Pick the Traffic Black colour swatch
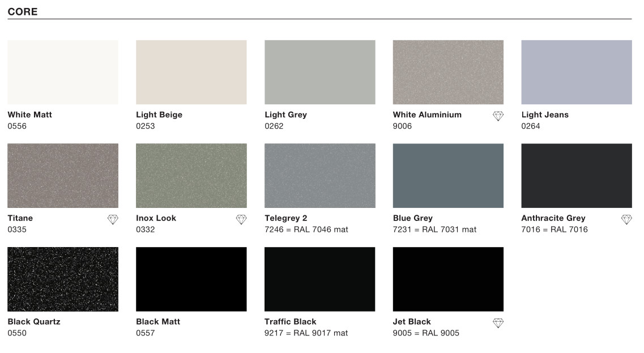This screenshot has height=353, width=644. pos(320,279)
